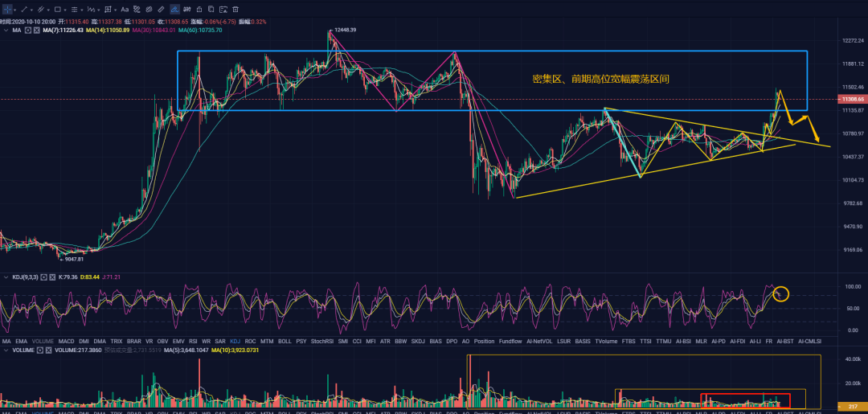Viewport: 868px width, 414px height.
Task: Select RSI tab below KDJ chart
Action: tap(193, 342)
